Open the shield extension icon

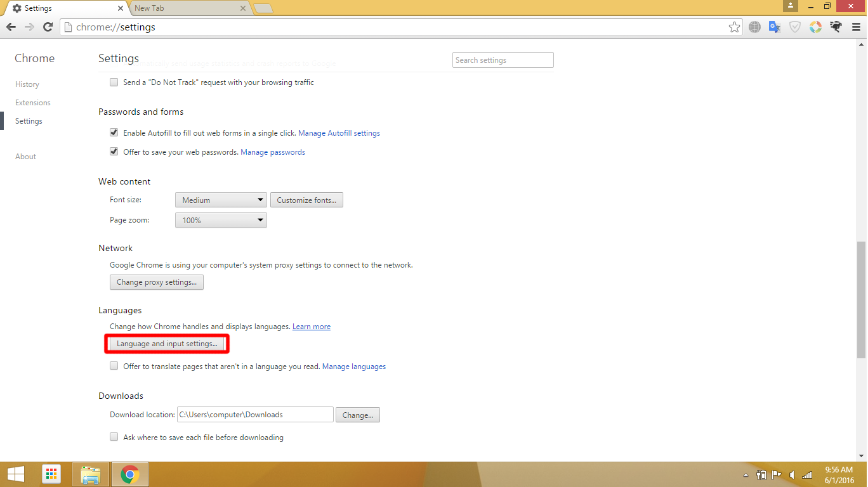point(795,27)
